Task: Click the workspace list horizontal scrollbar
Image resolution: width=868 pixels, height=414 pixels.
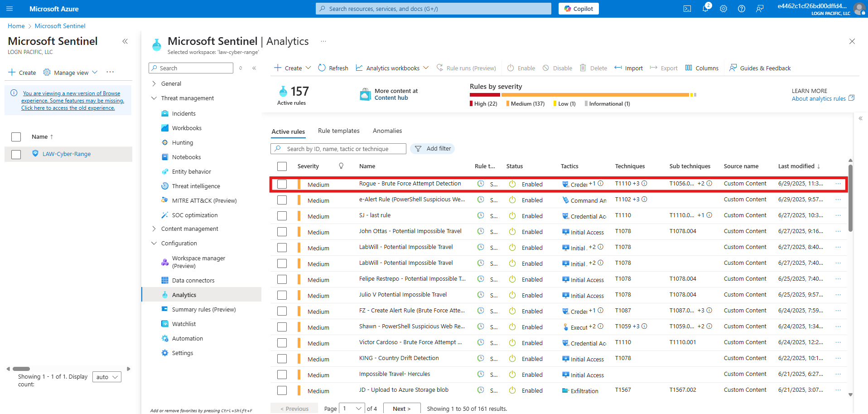Action: 21,369
